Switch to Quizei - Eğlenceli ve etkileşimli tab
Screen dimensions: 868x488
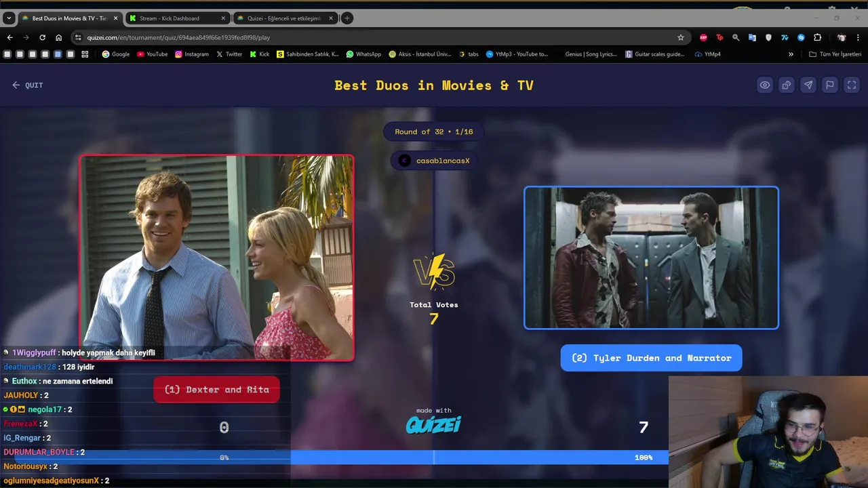pyautogui.click(x=283, y=18)
